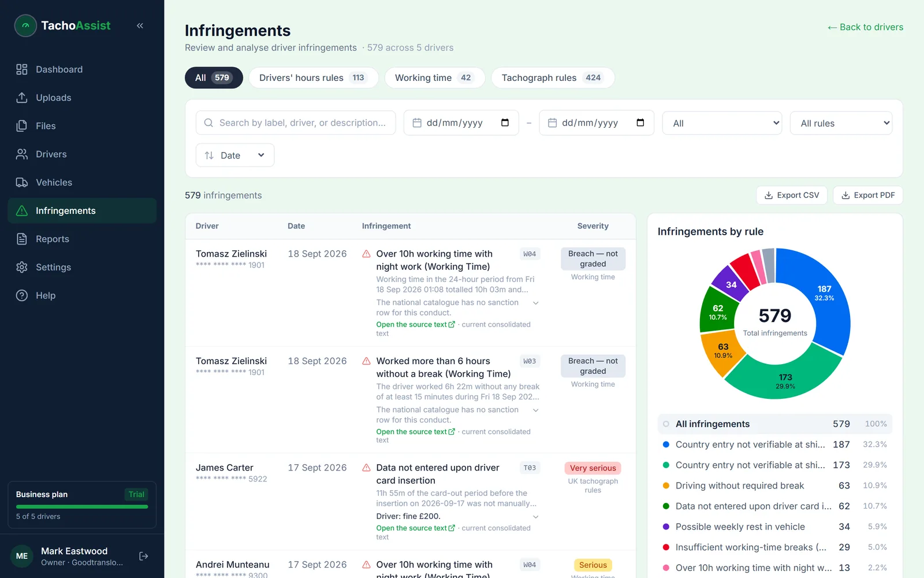Go to Uploads in the sidebar

(82, 98)
